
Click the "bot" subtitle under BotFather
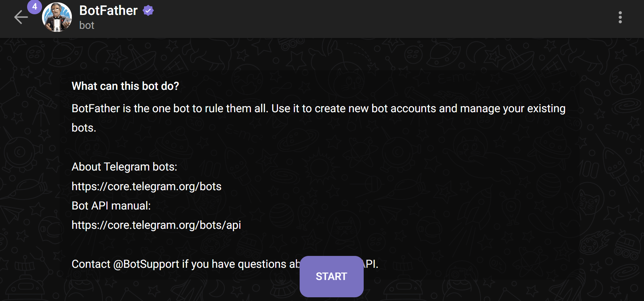(x=87, y=25)
